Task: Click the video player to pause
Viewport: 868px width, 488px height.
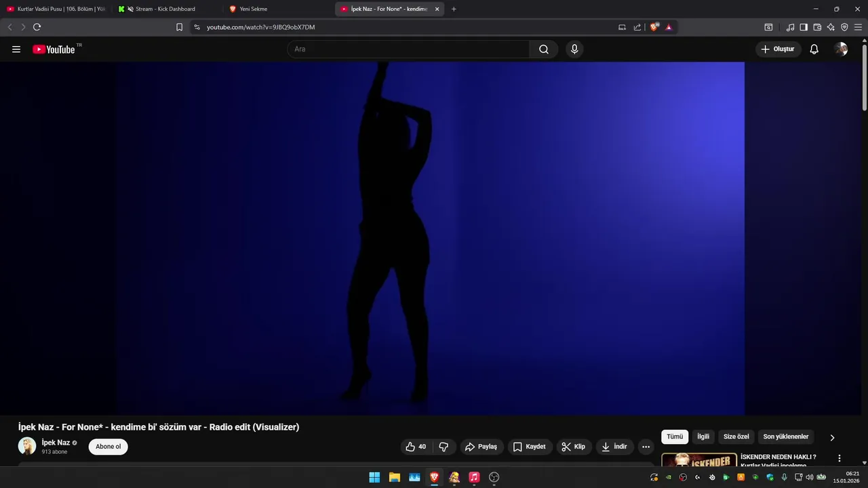Action: click(430, 238)
